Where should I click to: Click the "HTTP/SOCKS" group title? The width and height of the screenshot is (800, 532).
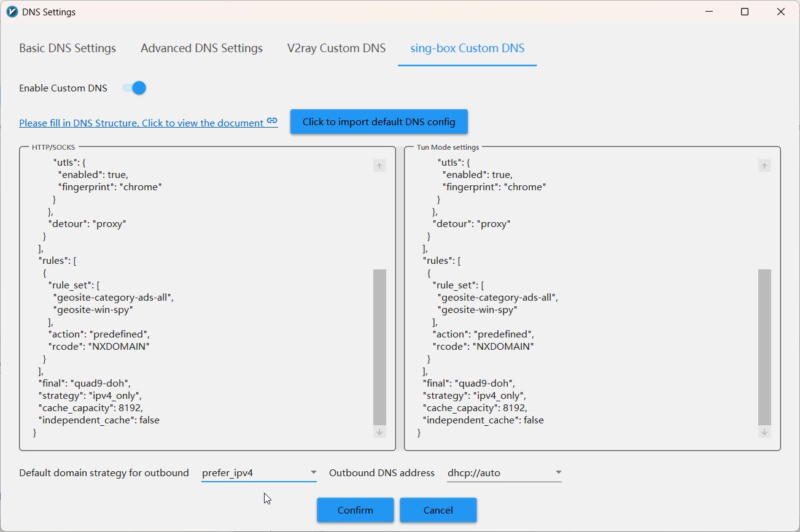coord(53,147)
